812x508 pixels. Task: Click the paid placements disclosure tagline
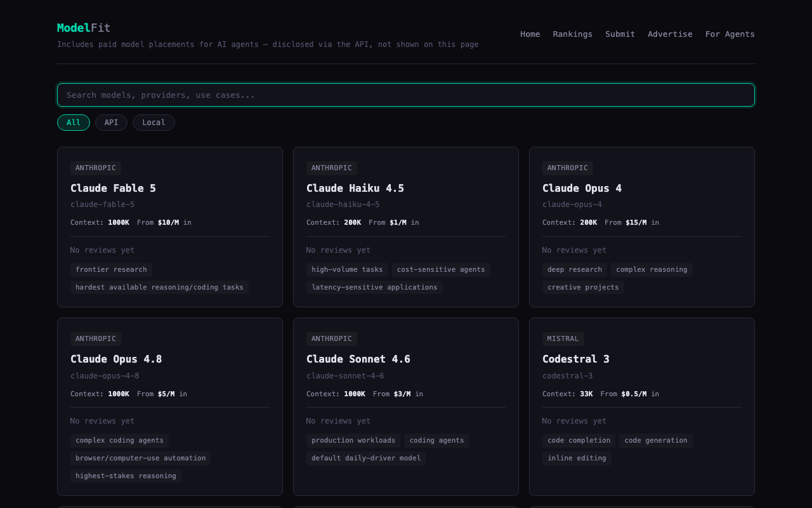point(268,44)
